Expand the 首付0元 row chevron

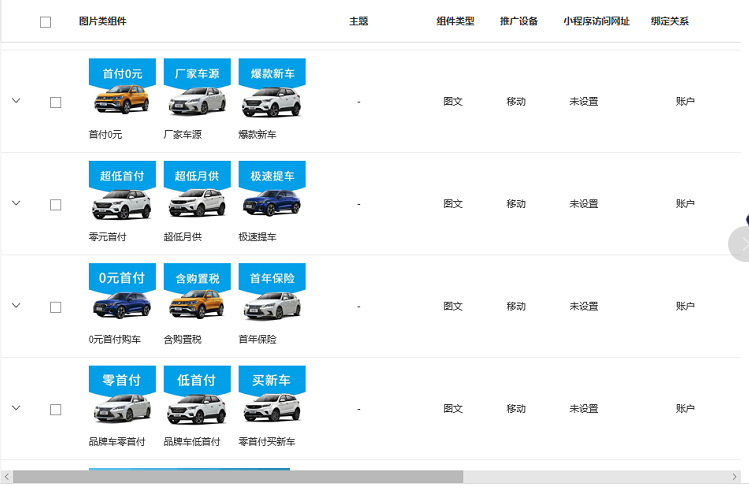[x=16, y=101]
